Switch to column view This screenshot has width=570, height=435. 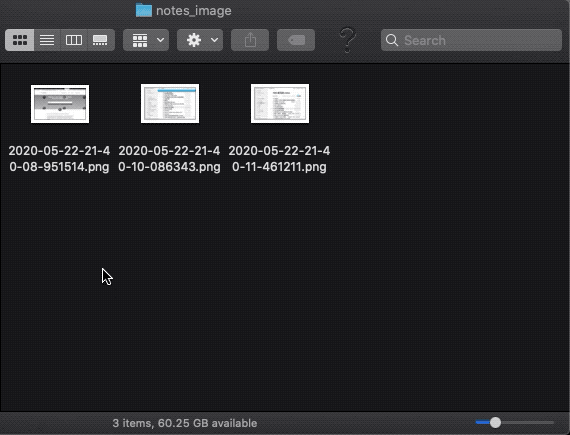(73, 40)
